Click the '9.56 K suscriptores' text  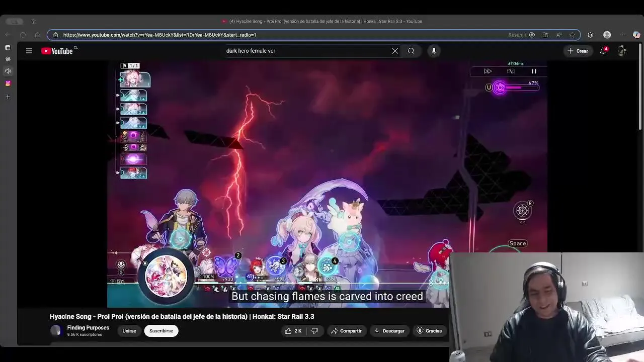pyautogui.click(x=85, y=334)
